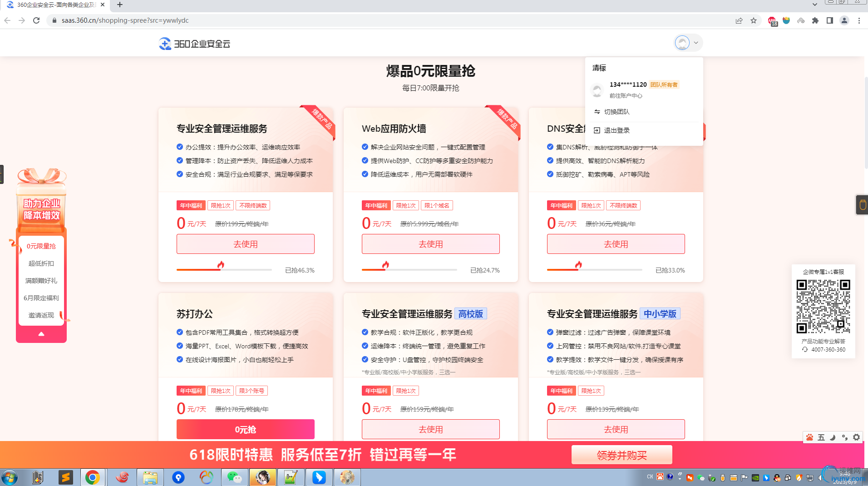Select 邀请返现 in side navigation

tap(41, 315)
